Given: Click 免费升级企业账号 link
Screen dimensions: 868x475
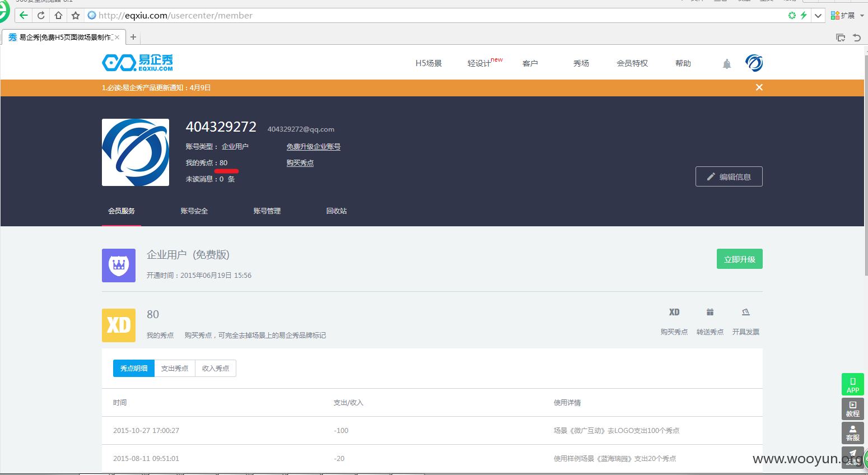Looking at the screenshot, I should pyautogui.click(x=314, y=147).
